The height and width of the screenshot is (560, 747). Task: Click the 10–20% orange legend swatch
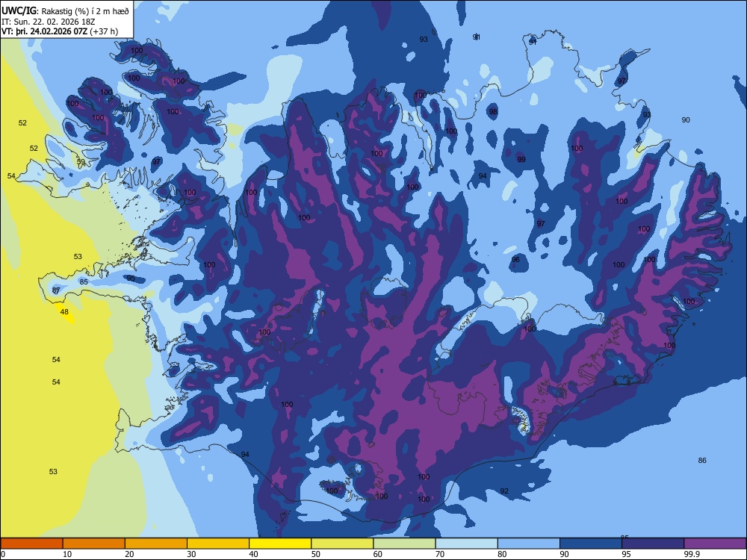click(94, 544)
